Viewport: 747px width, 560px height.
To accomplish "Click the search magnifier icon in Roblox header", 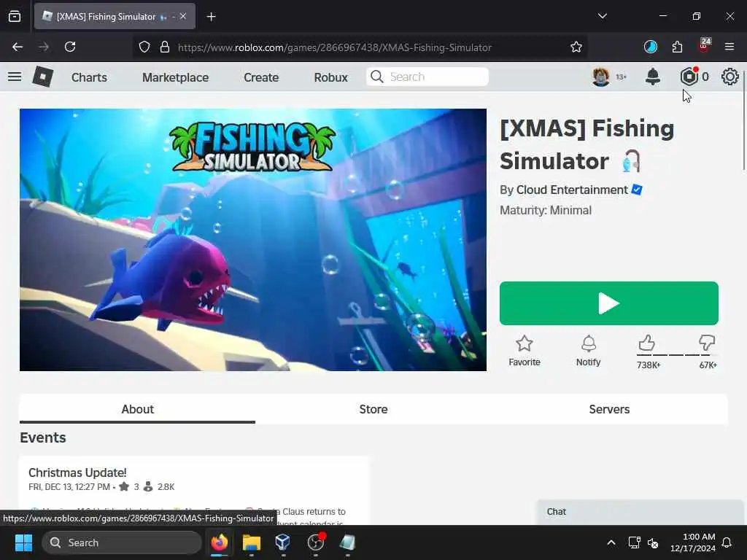I will pos(377,77).
